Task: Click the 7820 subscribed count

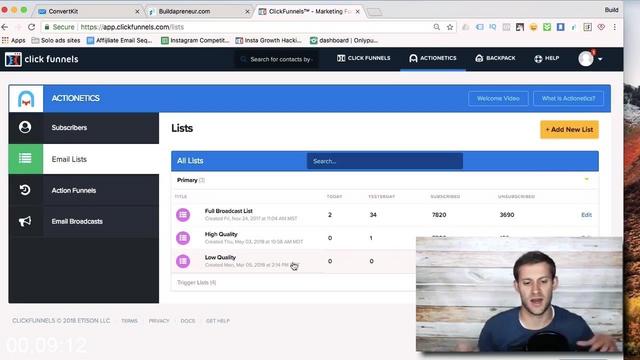Action: click(x=439, y=215)
